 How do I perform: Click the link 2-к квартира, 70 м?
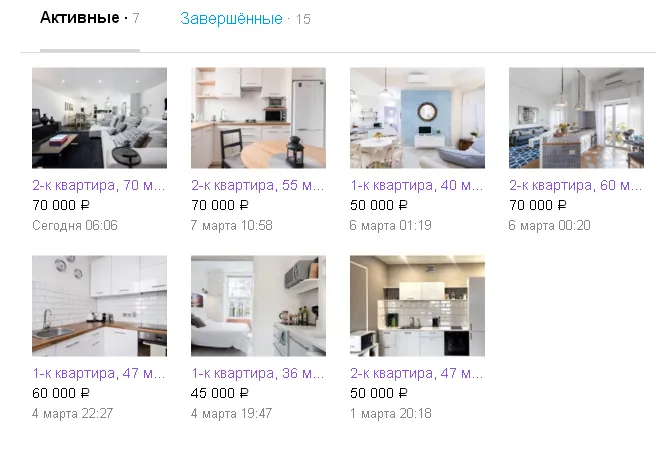point(99,185)
